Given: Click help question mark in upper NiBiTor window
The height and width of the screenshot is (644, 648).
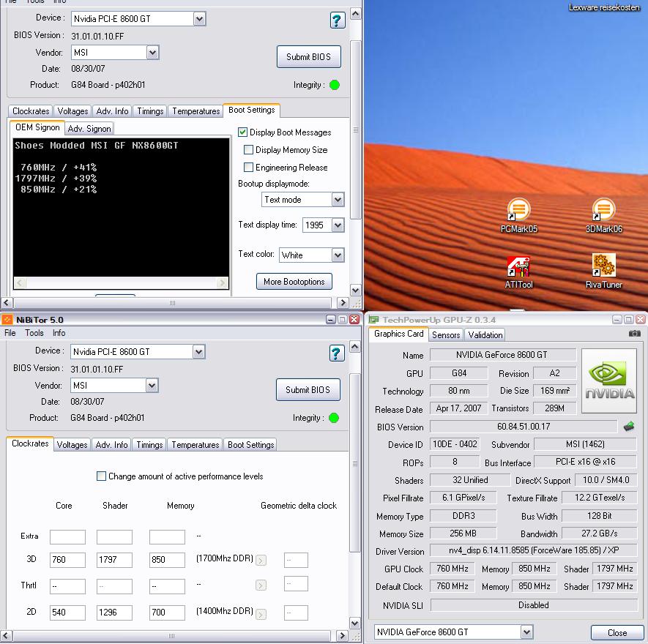Looking at the screenshot, I should coord(338,20).
